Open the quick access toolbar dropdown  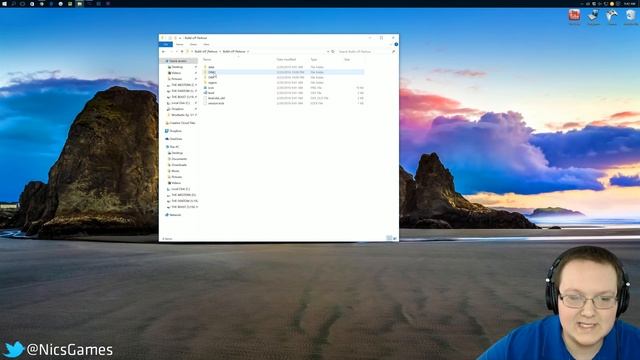click(180, 38)
